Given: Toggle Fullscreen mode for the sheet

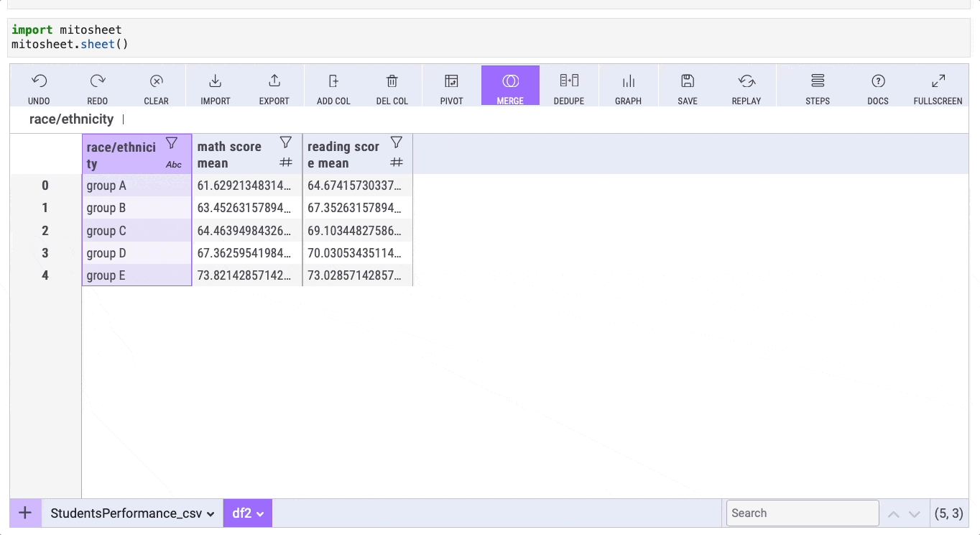Looking at the screenshot, I should tap(938, 81).
